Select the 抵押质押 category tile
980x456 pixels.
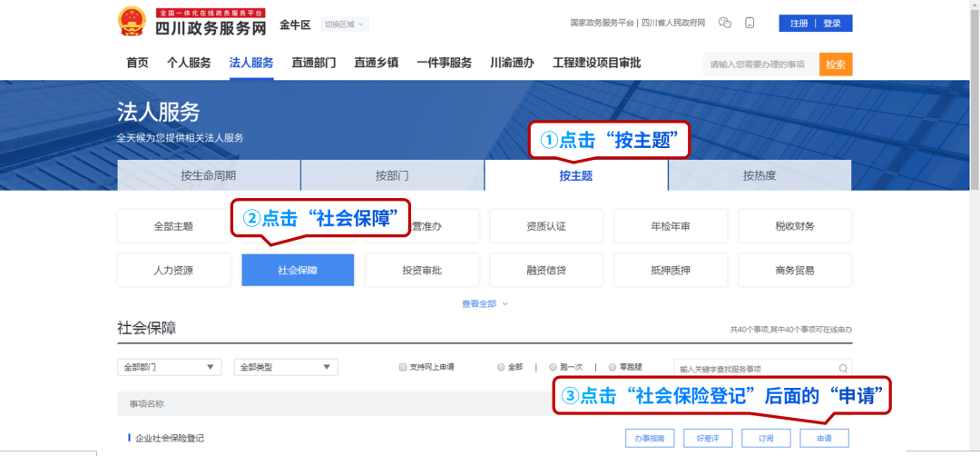tap(671, 270)
